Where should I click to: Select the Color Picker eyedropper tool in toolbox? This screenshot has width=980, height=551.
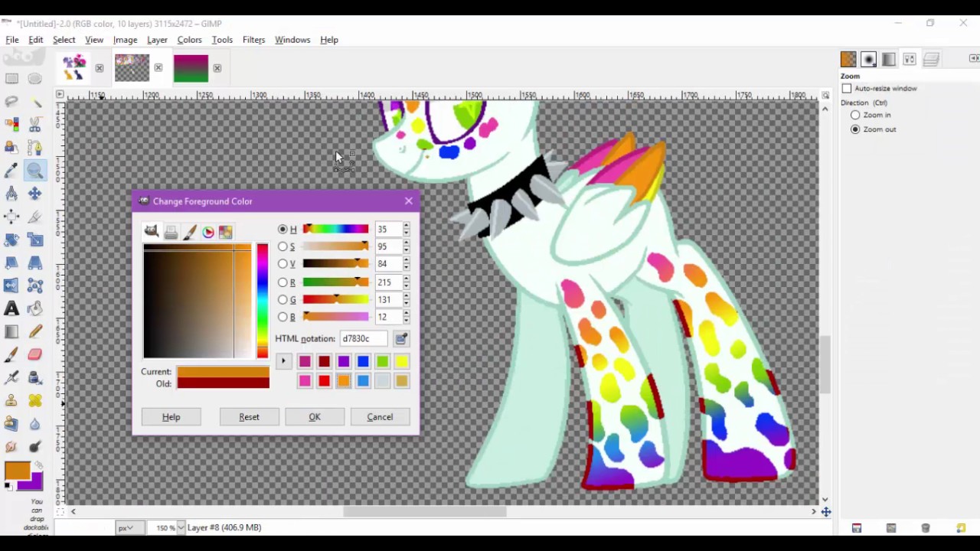coord(11,170)
